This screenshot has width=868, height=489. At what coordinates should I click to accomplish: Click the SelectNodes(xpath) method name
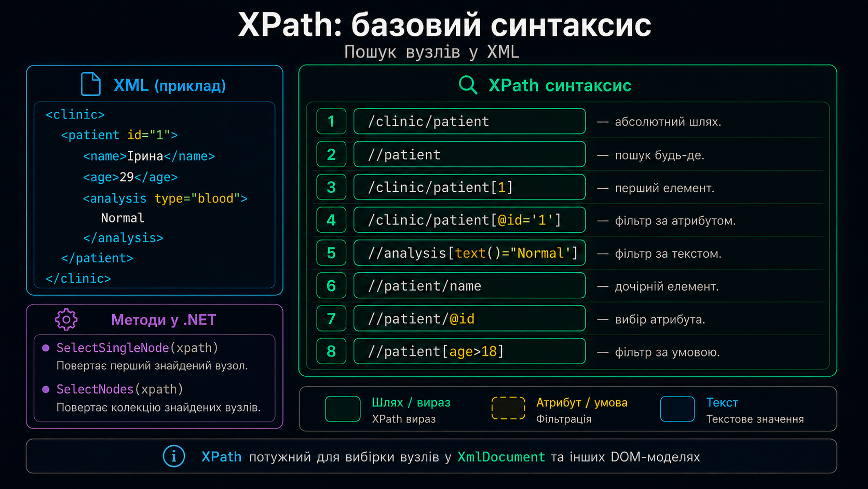(x=119, y=389)
